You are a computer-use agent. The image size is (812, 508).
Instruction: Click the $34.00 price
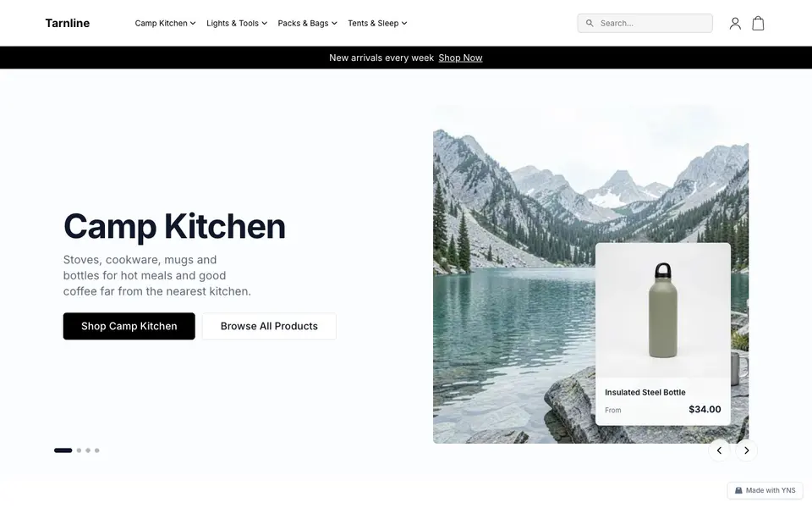[705, 410]
